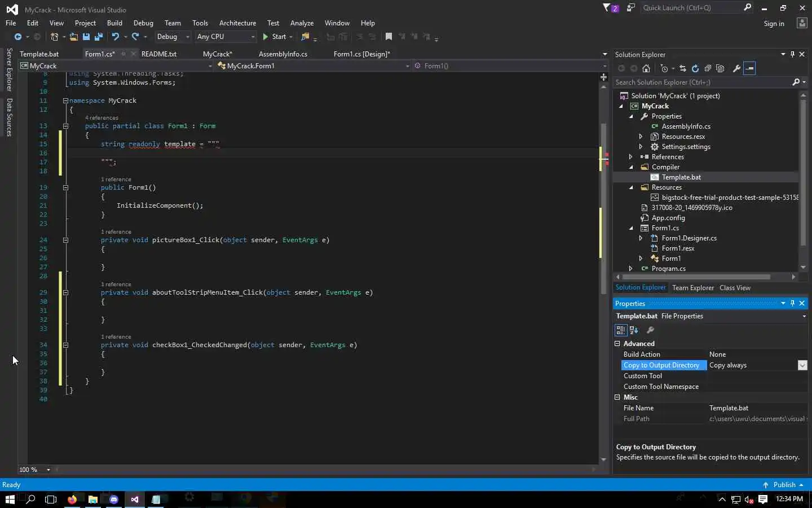Pin the Form1.cs tab
Screen dimensions: 812x508
123,54
